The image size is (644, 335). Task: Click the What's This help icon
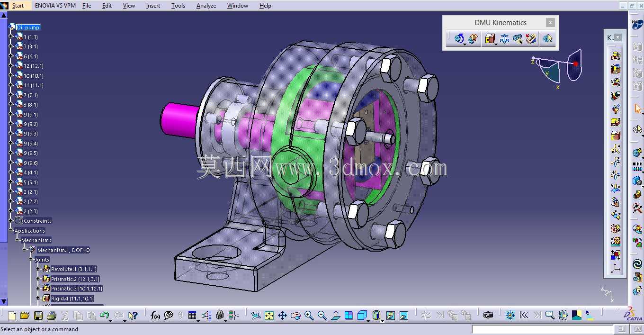click(x=133, y=316)
